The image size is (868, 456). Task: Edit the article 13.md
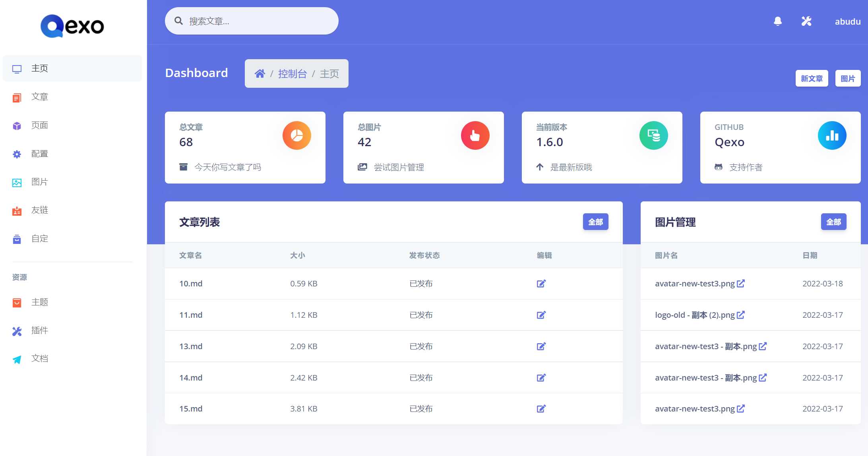click(541, 346)
